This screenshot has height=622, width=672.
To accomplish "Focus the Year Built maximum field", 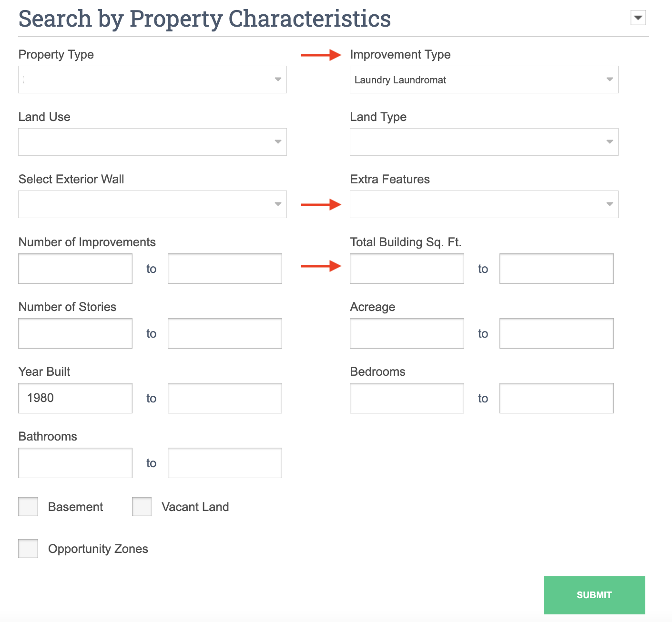I will [225, 398].
